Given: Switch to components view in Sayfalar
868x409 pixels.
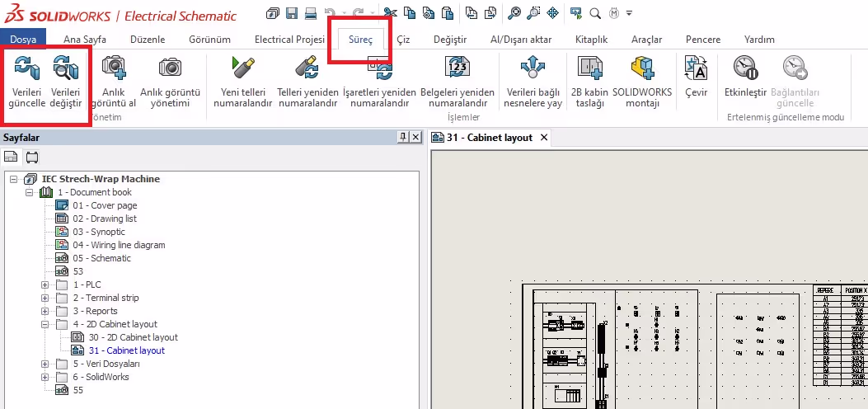Looking at the screenshot, I should point(32,157).
